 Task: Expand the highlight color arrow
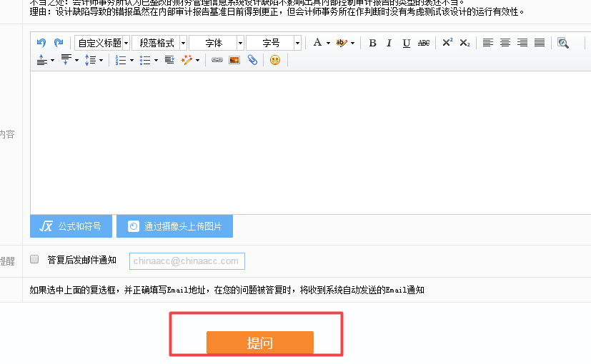[x=353, y=44]
